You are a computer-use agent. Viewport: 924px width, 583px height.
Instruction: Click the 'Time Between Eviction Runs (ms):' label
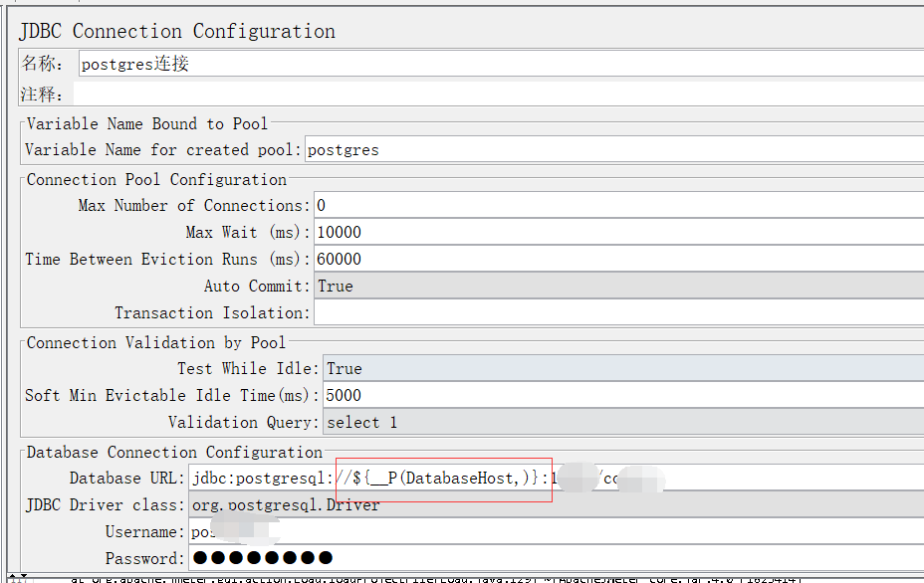pos(167,259)
